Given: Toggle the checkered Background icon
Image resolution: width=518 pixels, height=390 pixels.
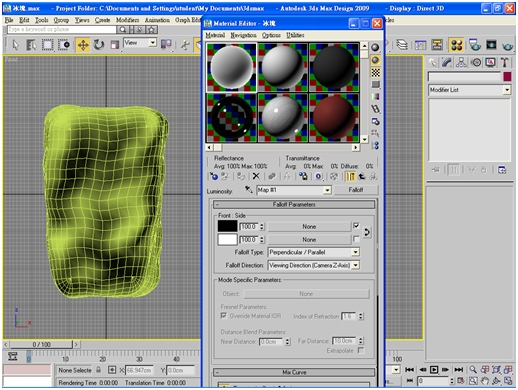Looking at the screenshot, I should pyautogui.click(x=375, y=72).
